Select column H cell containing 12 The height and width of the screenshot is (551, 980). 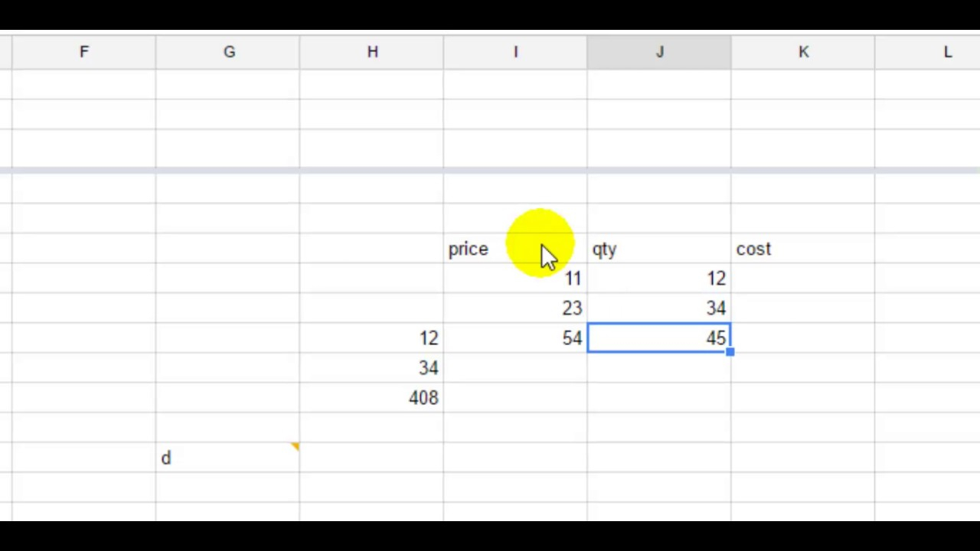pos(372,339)
